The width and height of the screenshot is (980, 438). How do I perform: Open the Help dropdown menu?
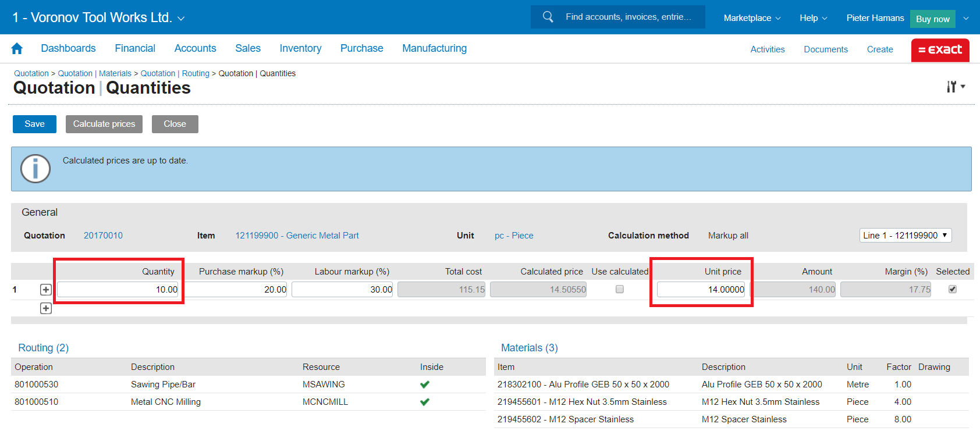(x=813, y=18)
